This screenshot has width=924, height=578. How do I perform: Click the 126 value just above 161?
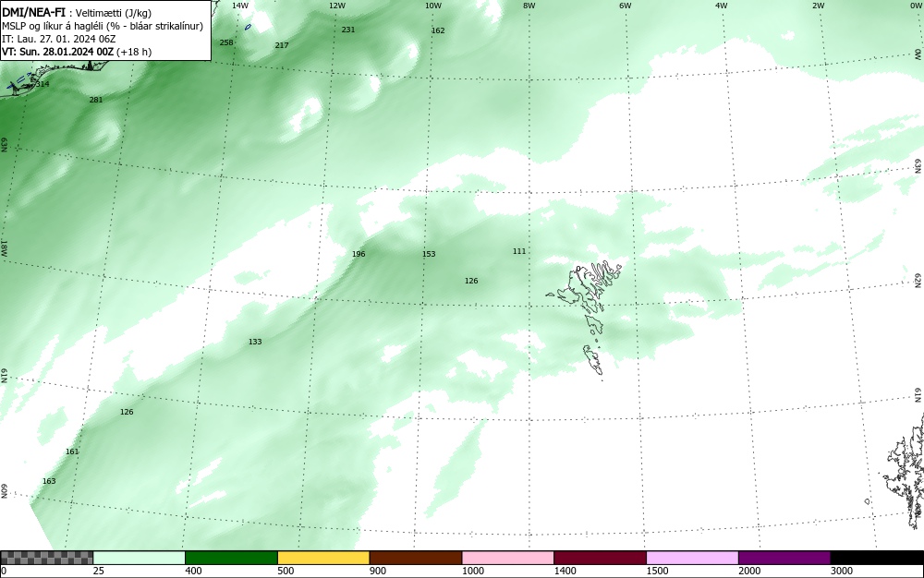click(x=127, y=412)
